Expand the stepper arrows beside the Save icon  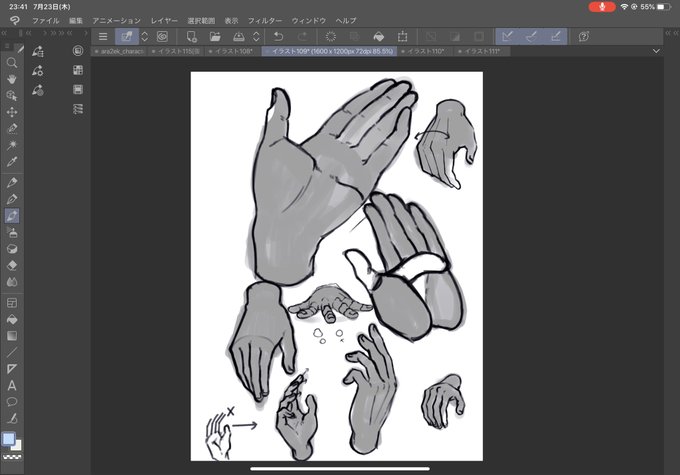[256, 37]
